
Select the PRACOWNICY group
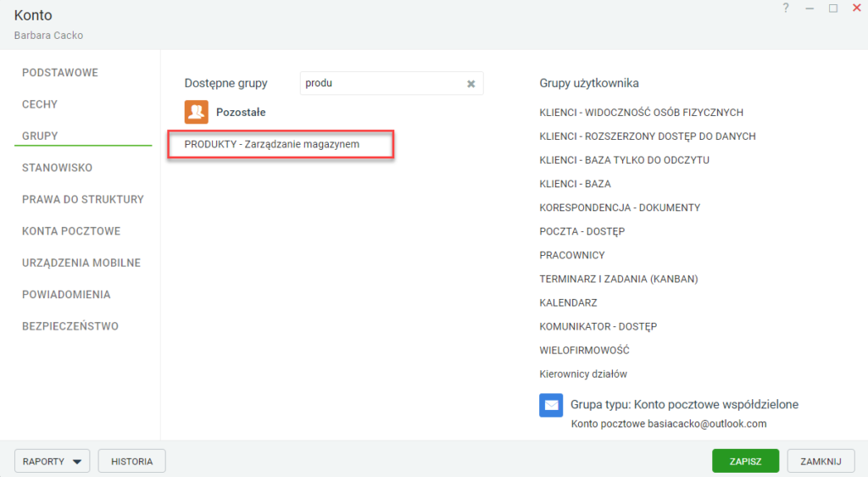coord(572,255)
